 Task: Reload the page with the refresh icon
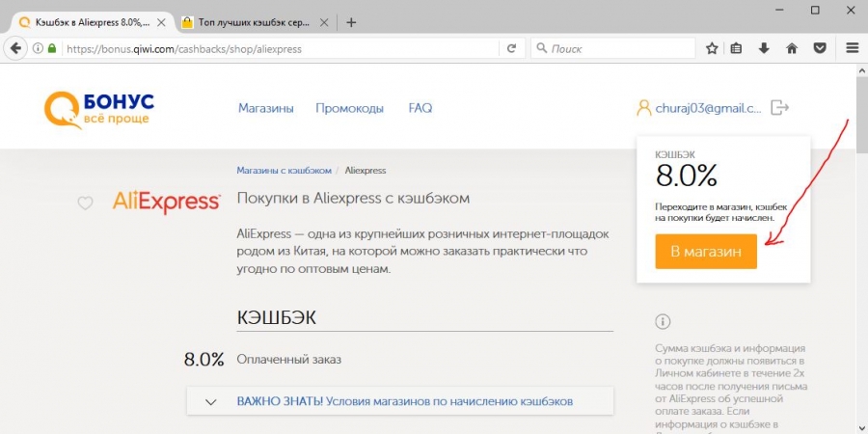(511, 49)
